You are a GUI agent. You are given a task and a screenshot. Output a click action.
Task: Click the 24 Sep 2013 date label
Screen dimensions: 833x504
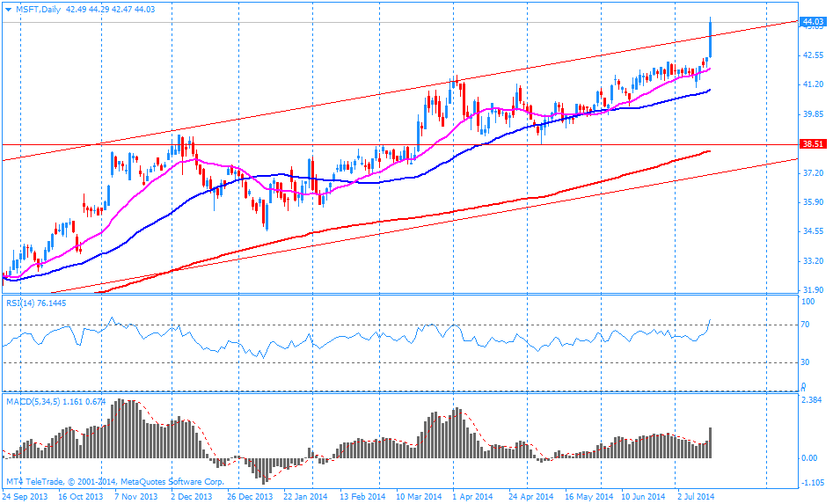tap(25, 496)
